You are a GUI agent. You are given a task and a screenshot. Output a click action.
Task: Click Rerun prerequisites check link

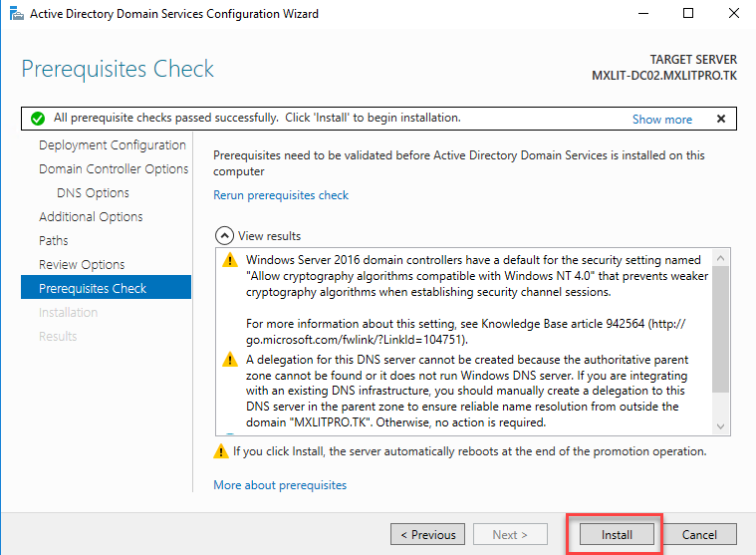[281, 195]
